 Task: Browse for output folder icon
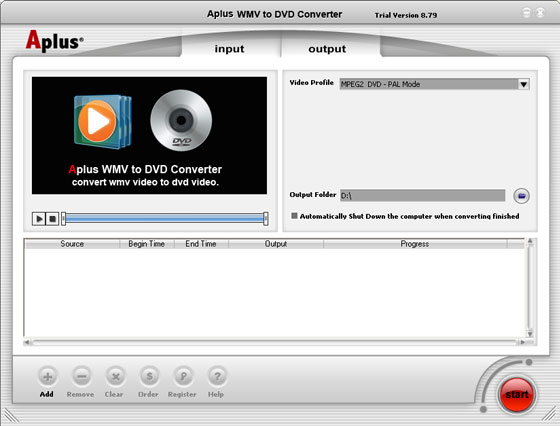tap(521, 196)
